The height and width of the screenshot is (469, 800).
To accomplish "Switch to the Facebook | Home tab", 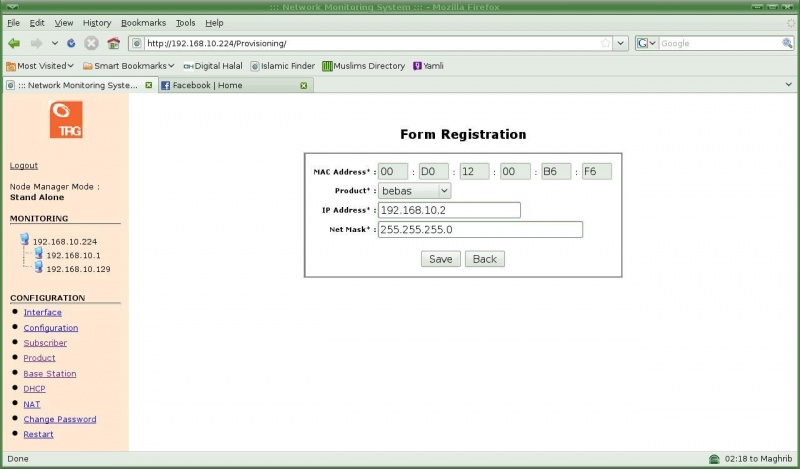I will pyautogui.click(x=207, y=85).
